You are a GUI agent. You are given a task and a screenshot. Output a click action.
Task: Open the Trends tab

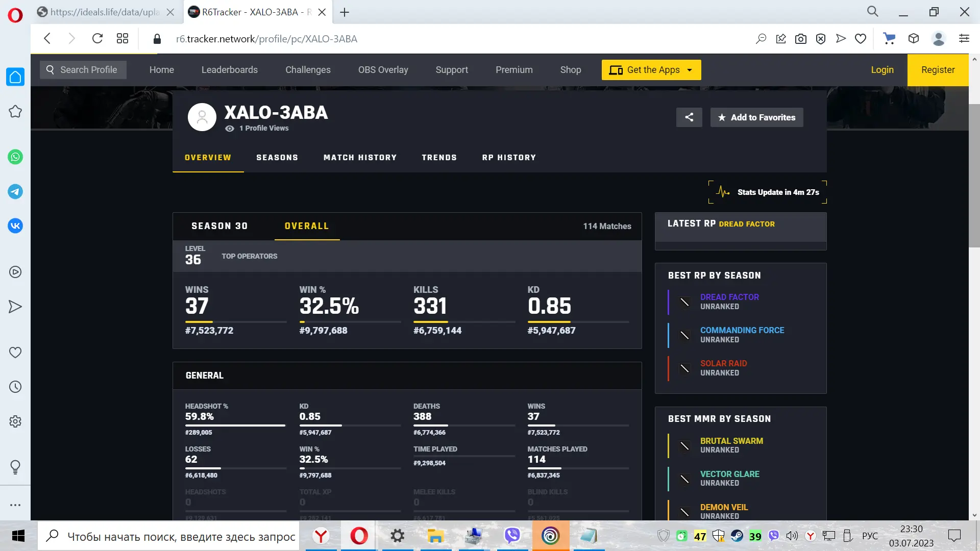(439, 158)
